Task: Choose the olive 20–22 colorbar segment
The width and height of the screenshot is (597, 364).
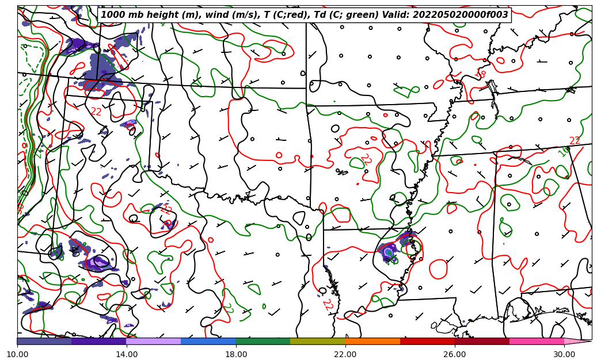Action: point(318,341)
